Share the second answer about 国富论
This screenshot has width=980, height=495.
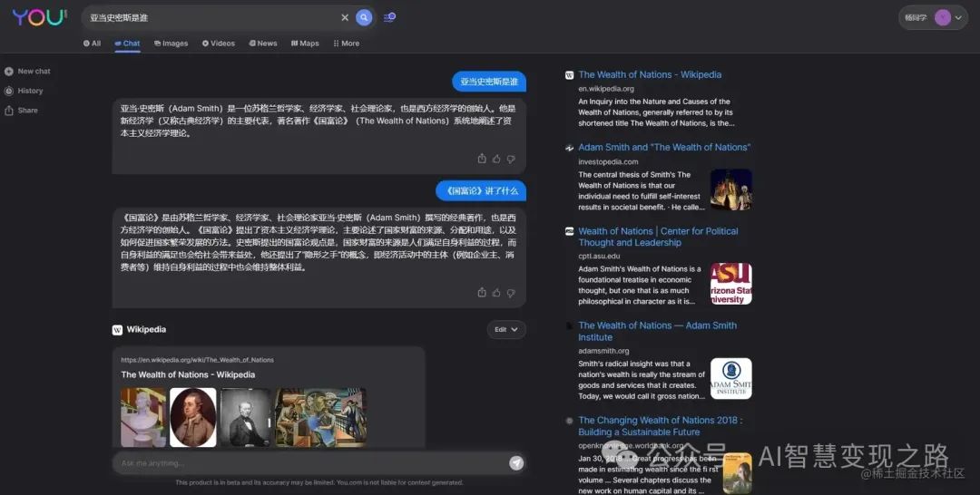tap(482, 292)
